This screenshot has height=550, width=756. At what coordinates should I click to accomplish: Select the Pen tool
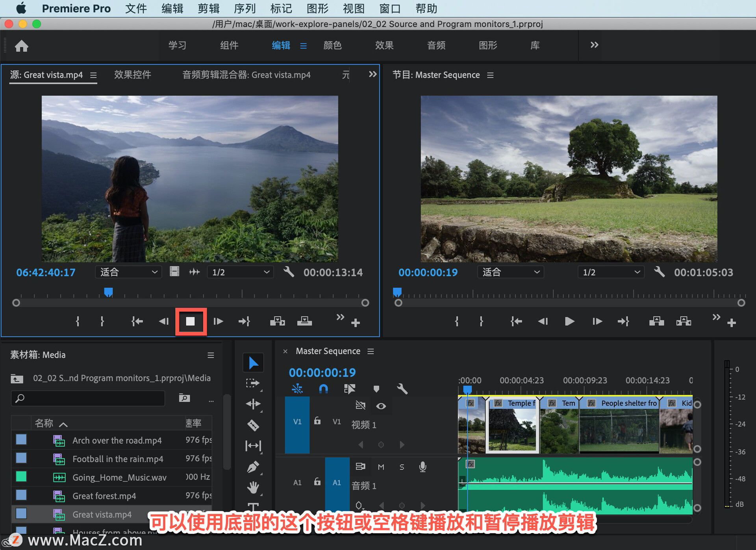click(x=253, y=467)
